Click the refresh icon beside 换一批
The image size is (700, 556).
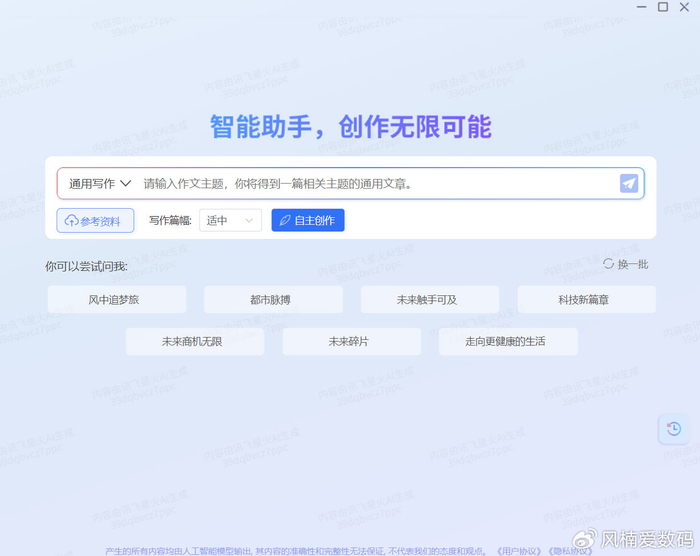click(x=608, y=264)
